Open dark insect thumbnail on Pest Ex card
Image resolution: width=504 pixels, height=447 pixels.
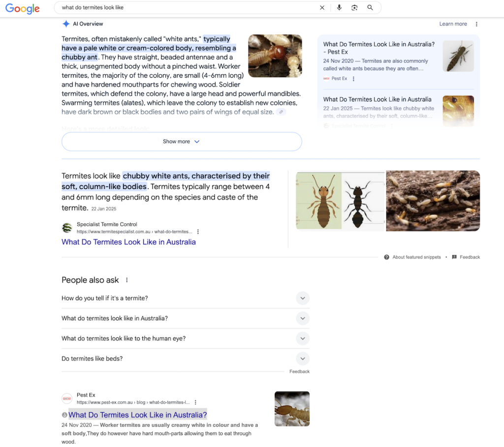458,56
